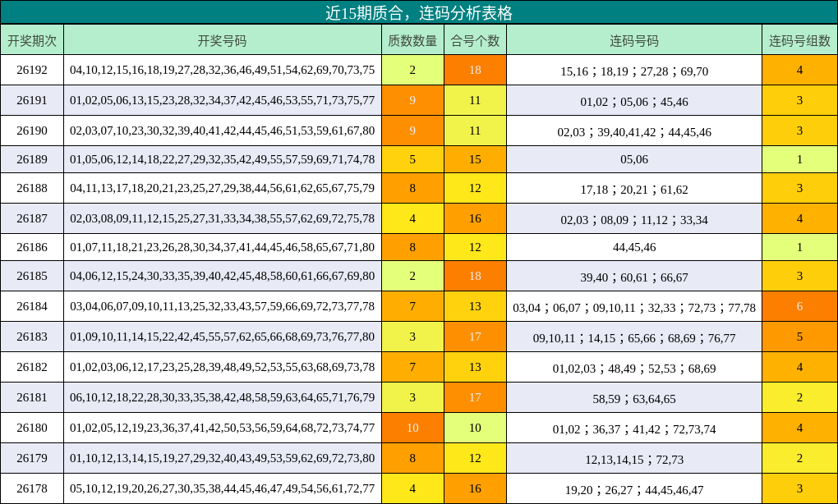The height and width of the screenshot is (504, 838).
Task: Click consecutive numbers 01,02；36,37；41,42；72,73,74
Action: [x=634, y=429]
